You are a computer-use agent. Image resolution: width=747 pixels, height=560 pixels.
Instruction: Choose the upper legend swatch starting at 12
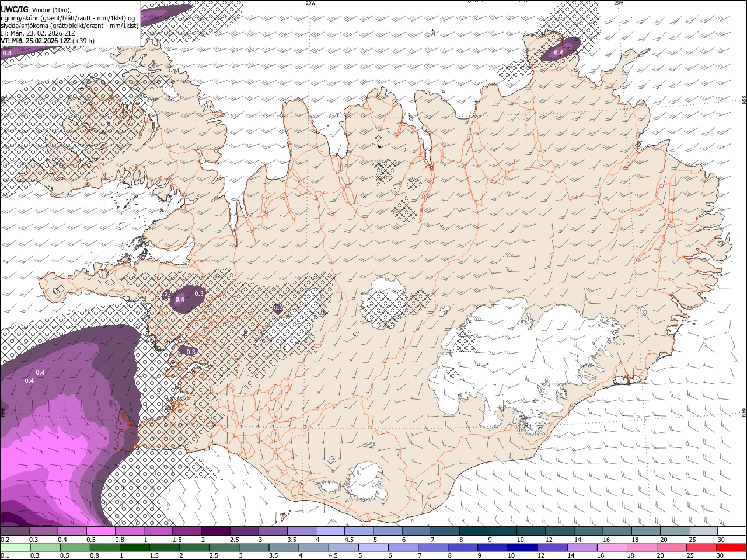pos(560,531)
